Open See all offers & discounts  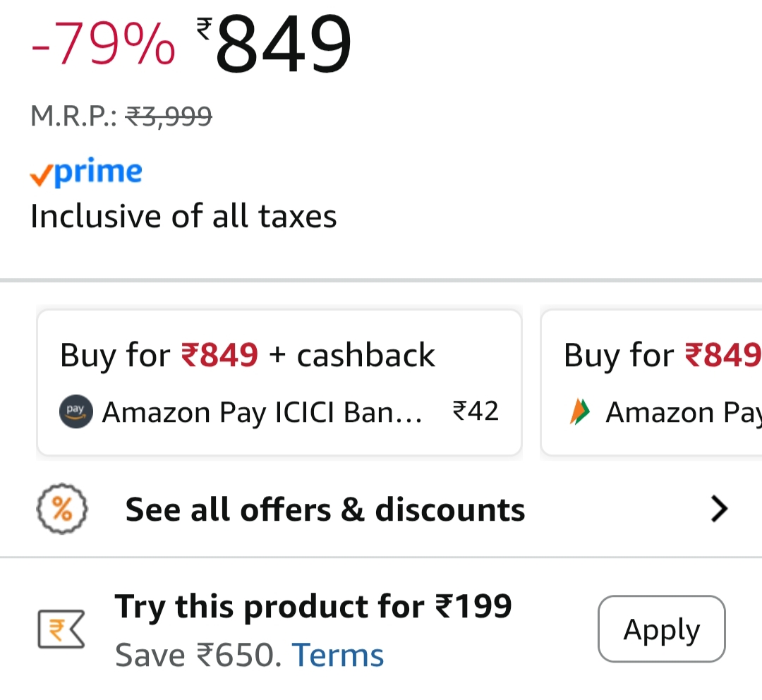coord(325,509)
